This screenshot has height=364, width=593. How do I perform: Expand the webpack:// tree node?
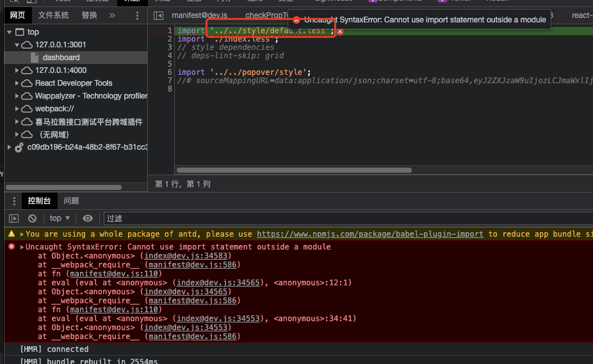pyautogui.click(x=17, y=109)
